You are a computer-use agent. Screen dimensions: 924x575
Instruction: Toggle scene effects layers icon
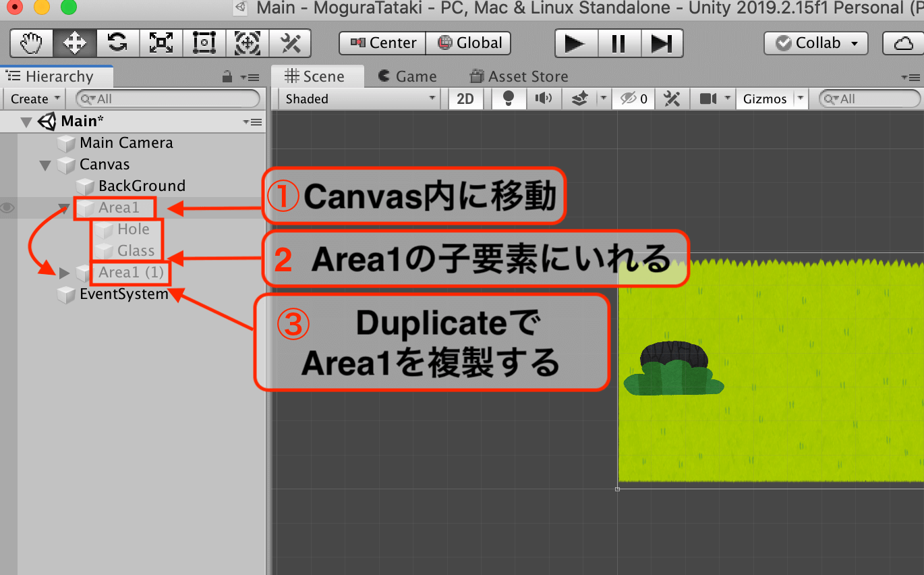(579, 99)
